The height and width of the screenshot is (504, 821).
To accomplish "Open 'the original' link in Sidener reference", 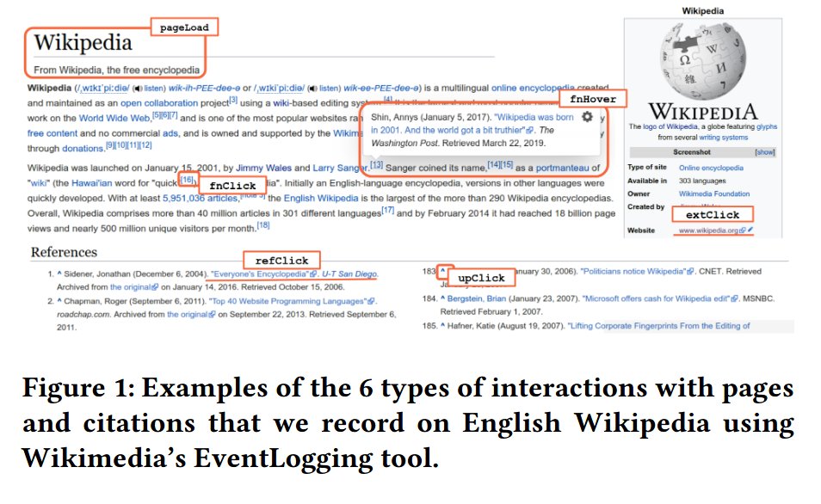I will click(130, 286).
